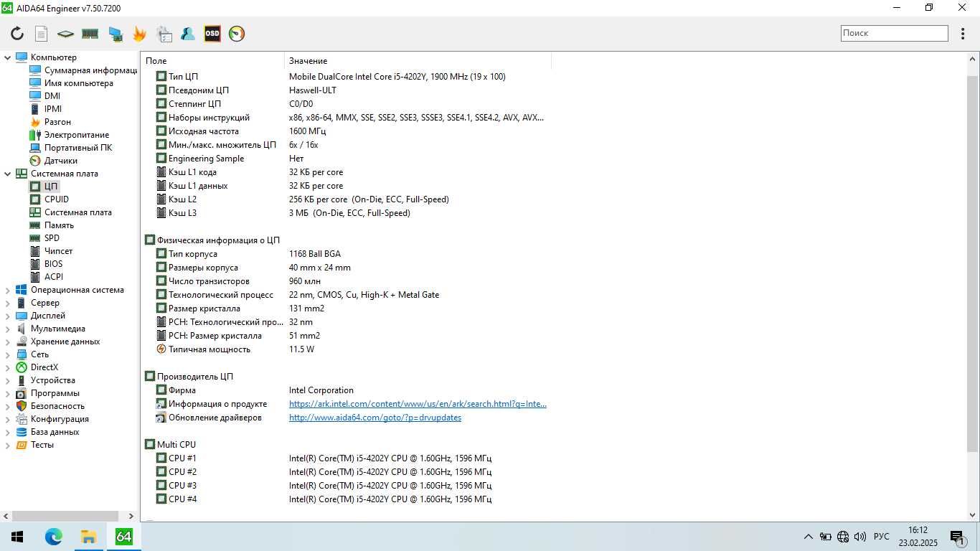Select База данных in the tree
This screenshot has height=551, width=980.
tap(47, 432)
